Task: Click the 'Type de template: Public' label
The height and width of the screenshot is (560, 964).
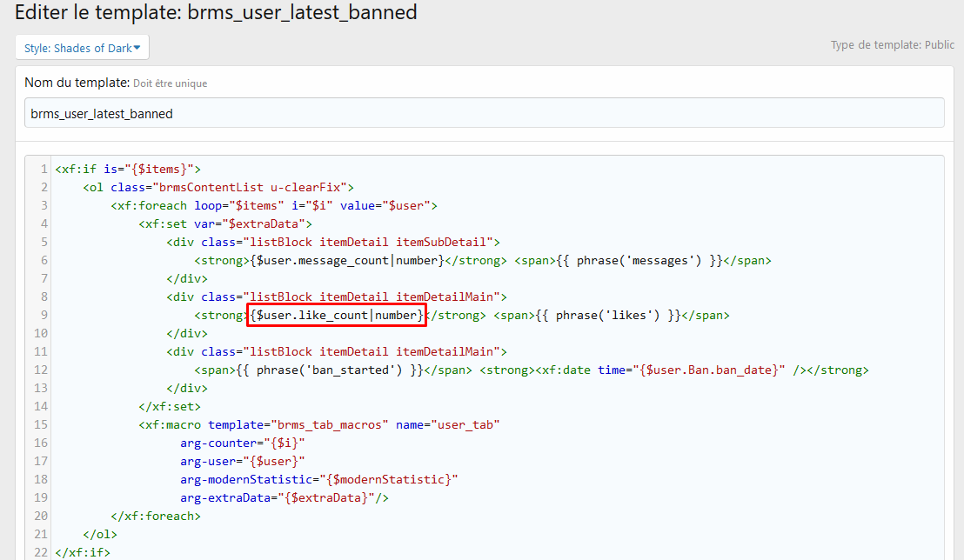Action: pyautogui.click(x=892, y=45)
